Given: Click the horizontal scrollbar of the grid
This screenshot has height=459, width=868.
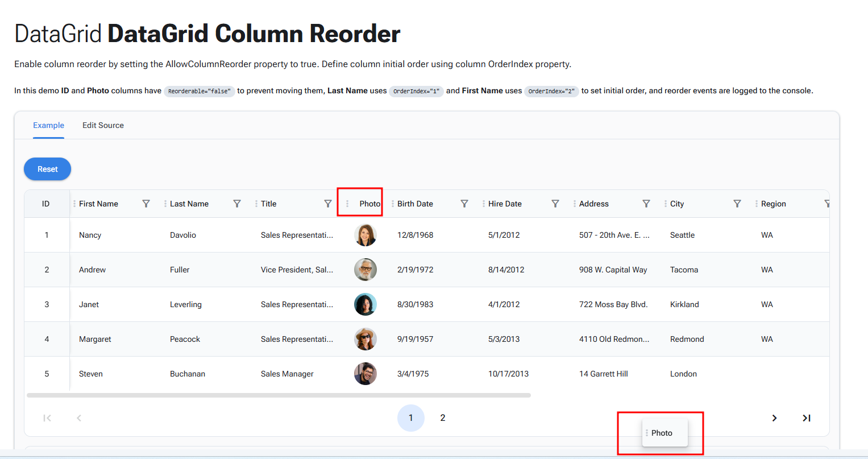Looking at the screenshot, I should click(x=279, y=395).
